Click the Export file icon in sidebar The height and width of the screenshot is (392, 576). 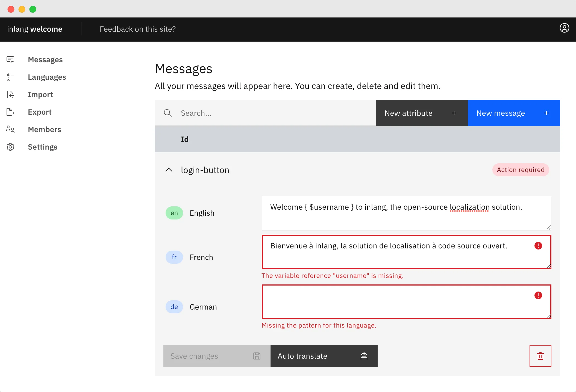[x=10, y=112]
